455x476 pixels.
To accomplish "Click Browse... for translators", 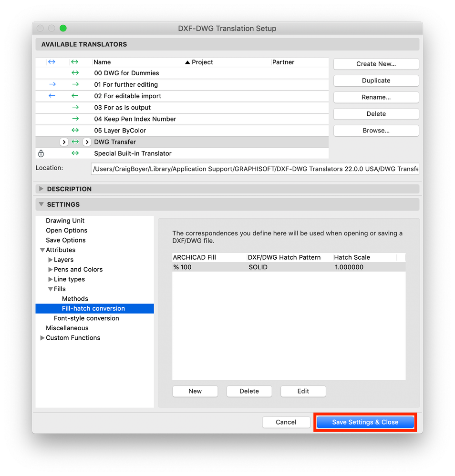I will (376, 131).
